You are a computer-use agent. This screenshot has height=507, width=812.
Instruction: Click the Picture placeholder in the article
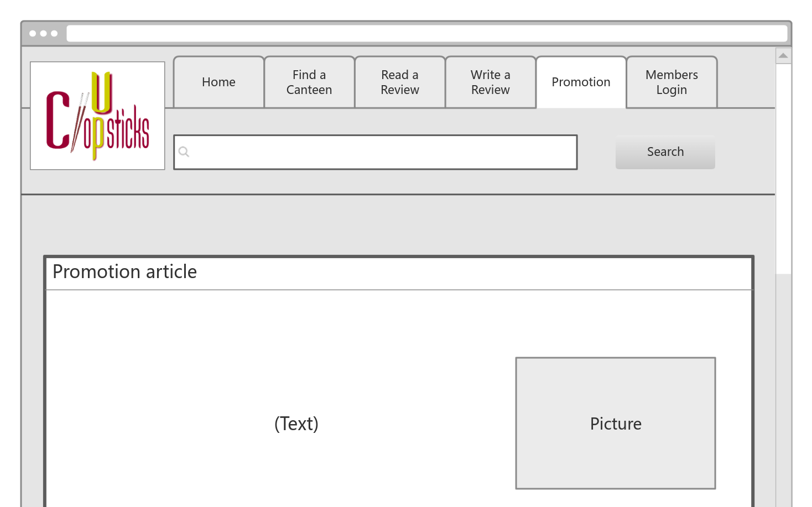pos(616,424)
